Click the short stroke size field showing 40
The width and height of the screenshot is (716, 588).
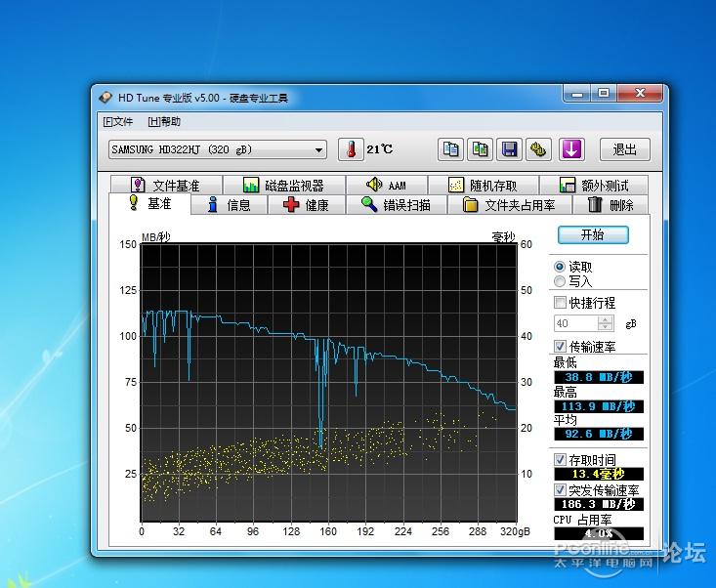575,323
